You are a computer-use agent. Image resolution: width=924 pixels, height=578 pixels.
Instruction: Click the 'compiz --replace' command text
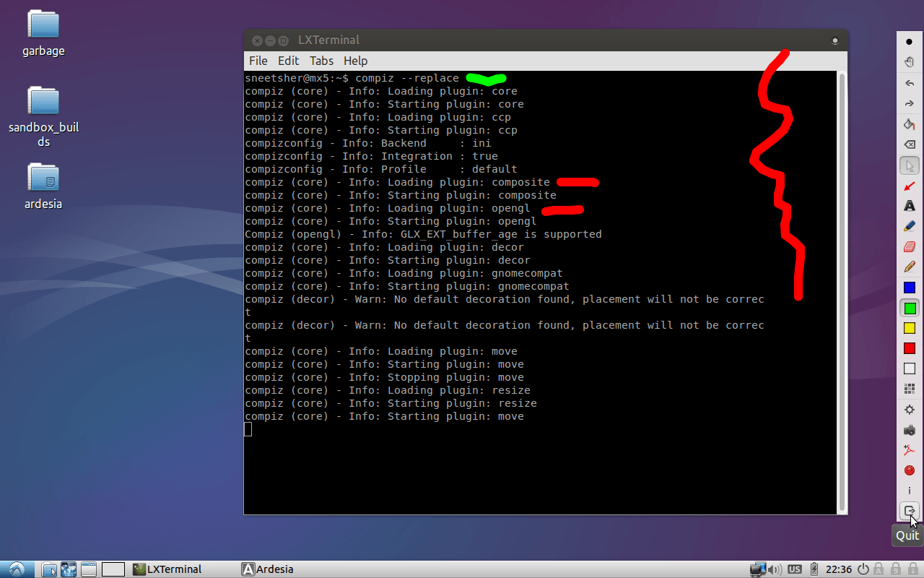[407, 78]
